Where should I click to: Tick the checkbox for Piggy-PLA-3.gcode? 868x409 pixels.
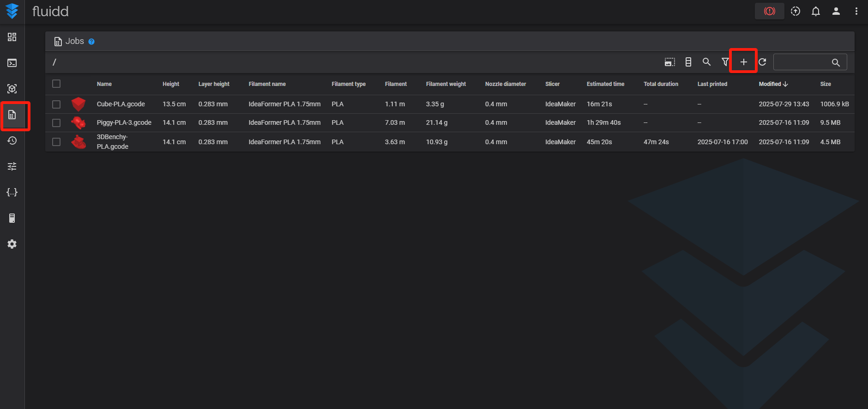click(56, 123)
